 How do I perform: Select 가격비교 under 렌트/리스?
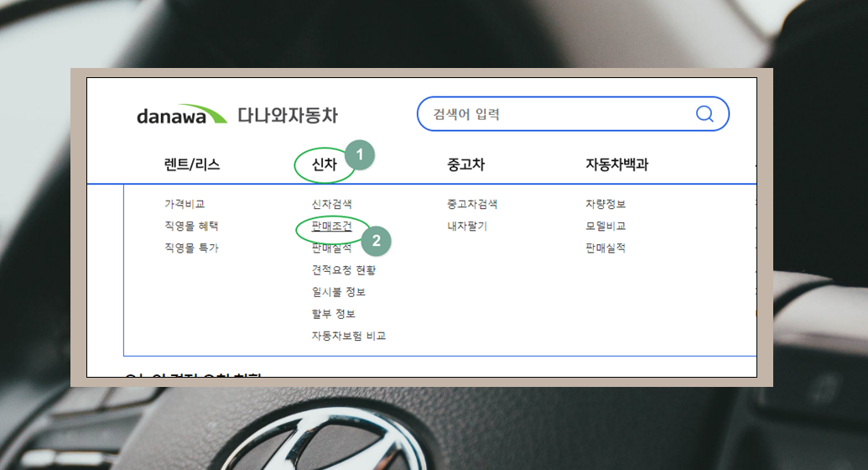pos(185,204)
